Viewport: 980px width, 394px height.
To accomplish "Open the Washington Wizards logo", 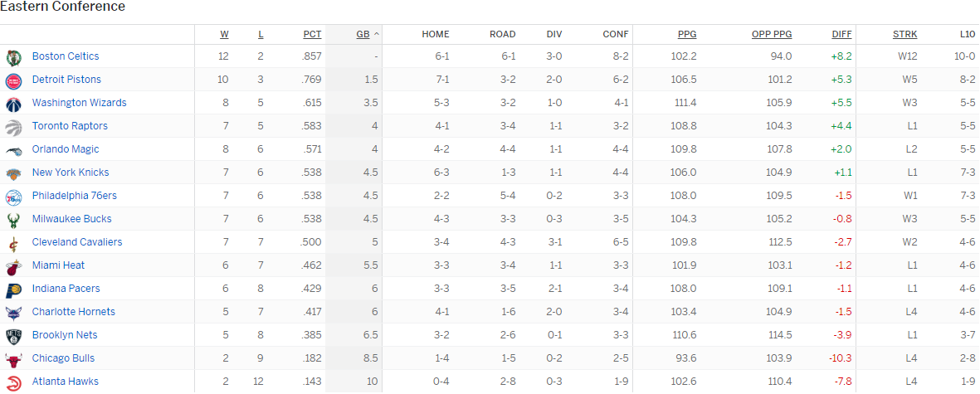I will pos(13,103).
